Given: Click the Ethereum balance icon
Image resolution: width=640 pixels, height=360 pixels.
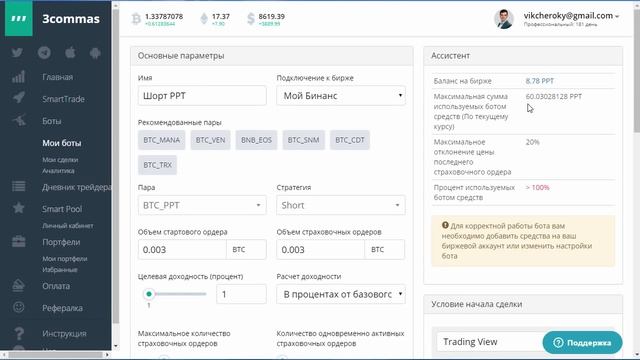Looking at the screenshot, I should click(204, 19).
